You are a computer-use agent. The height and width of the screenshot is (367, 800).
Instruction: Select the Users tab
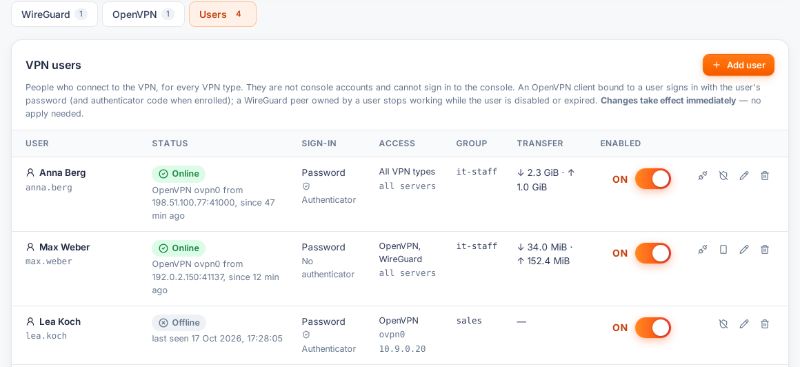(222, 14)
